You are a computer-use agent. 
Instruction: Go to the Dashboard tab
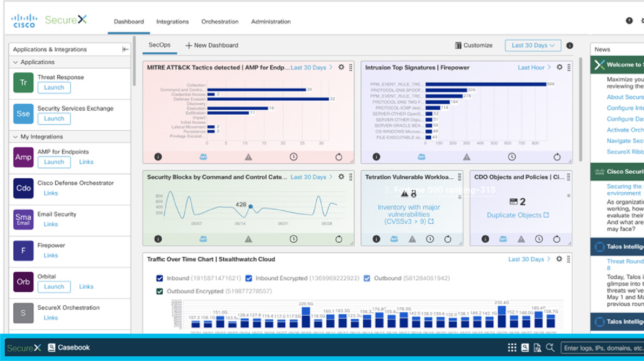coord(129,21)
